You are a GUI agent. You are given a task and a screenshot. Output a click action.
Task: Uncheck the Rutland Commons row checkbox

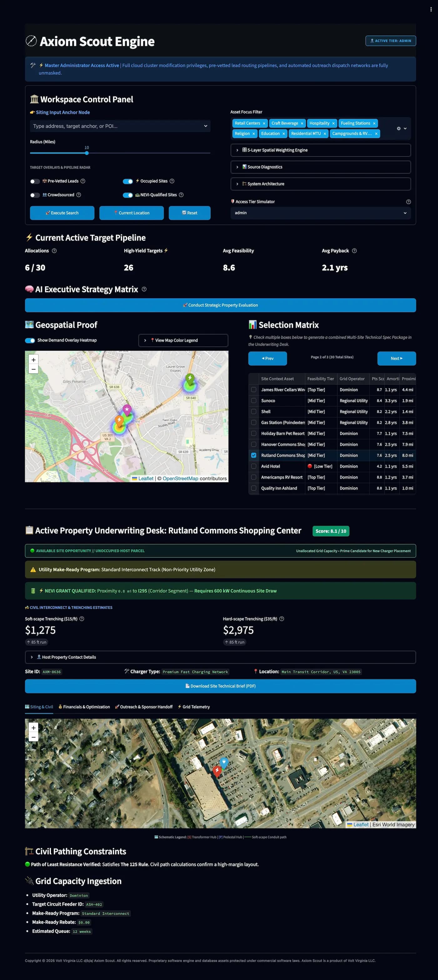coord(254,455)
